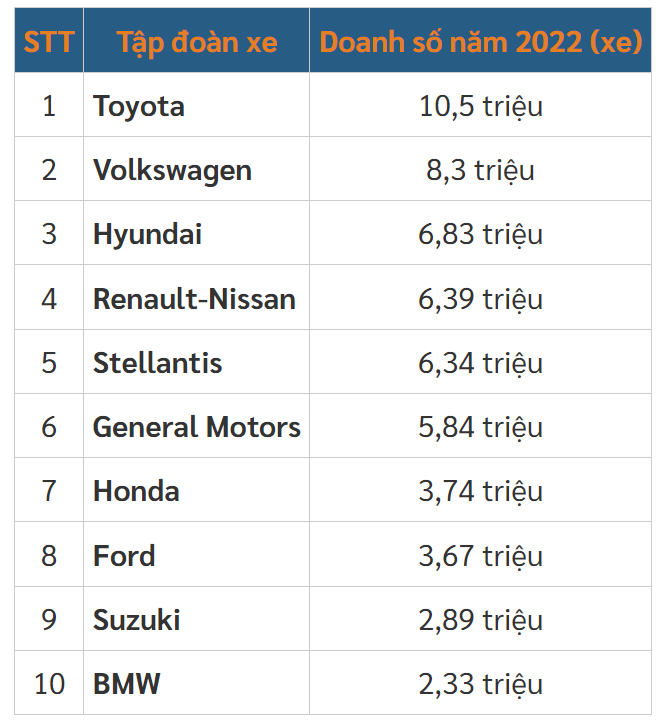Select the 5,84 triệu sales cell
Viewport: 661px width, 723px height.
coord(480,427)
